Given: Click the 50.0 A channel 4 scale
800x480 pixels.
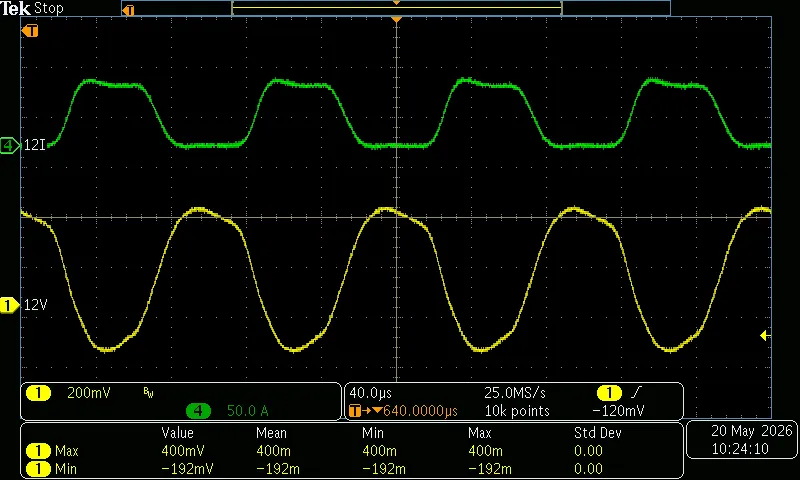Looking at the screenshot, I should [247, 411].
